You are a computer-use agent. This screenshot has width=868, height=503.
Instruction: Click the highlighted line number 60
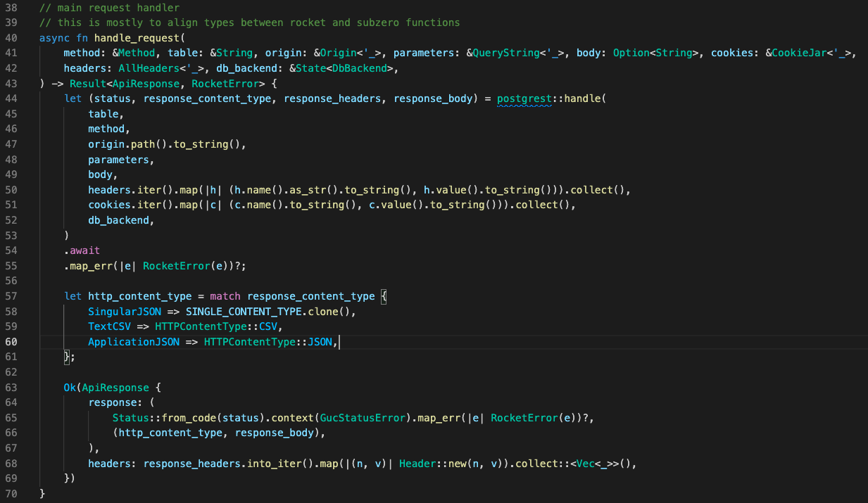click(x=11, y=342)
